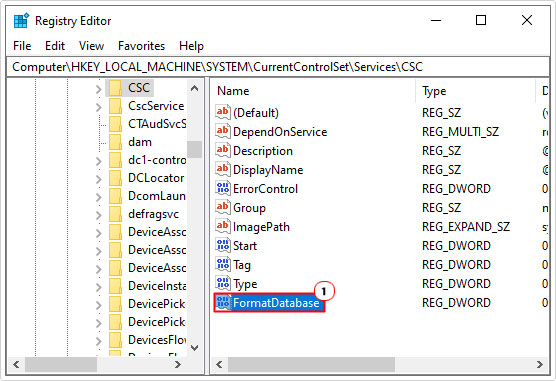Click the DCLocator folder icon
This screenshot has width=556, height=381.
116,178
